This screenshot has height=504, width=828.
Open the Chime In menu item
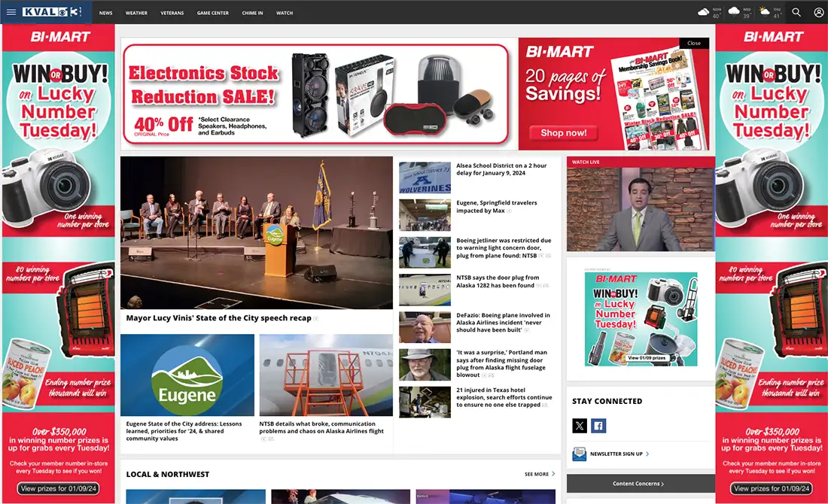click(252, 13)
